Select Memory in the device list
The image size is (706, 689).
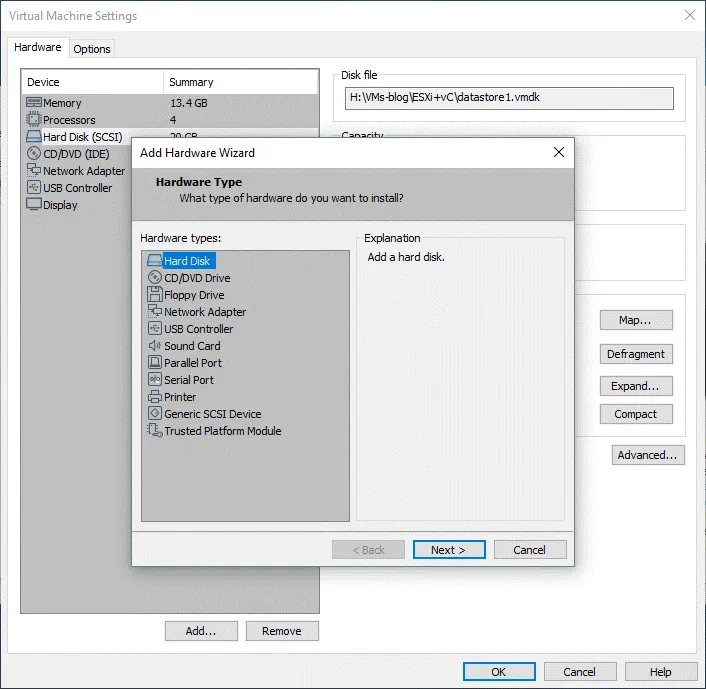pos(62,103)
